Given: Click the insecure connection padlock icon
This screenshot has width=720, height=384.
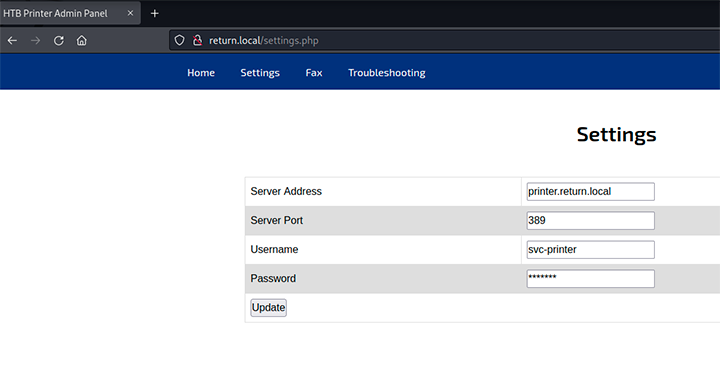Looking at the screenshot, I should (x=197, y=40).
